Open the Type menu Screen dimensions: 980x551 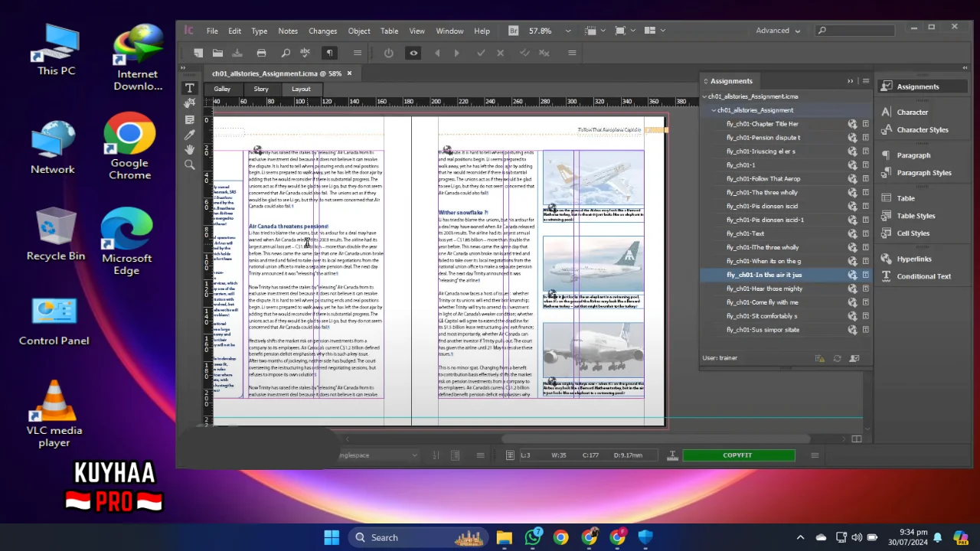[x=260, y=31]
